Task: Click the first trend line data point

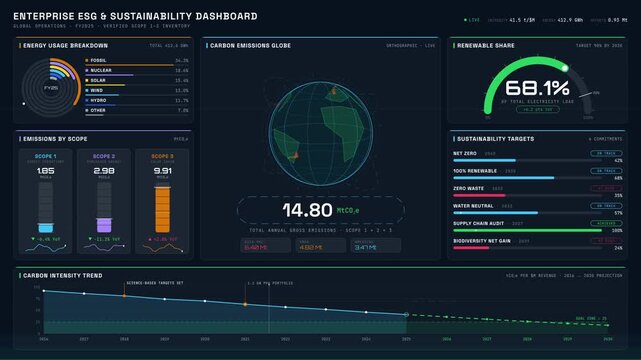Action: tap(44, 291)
